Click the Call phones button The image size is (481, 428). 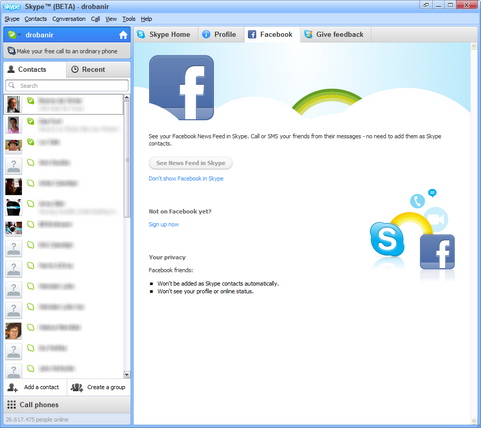click(67, 405)
